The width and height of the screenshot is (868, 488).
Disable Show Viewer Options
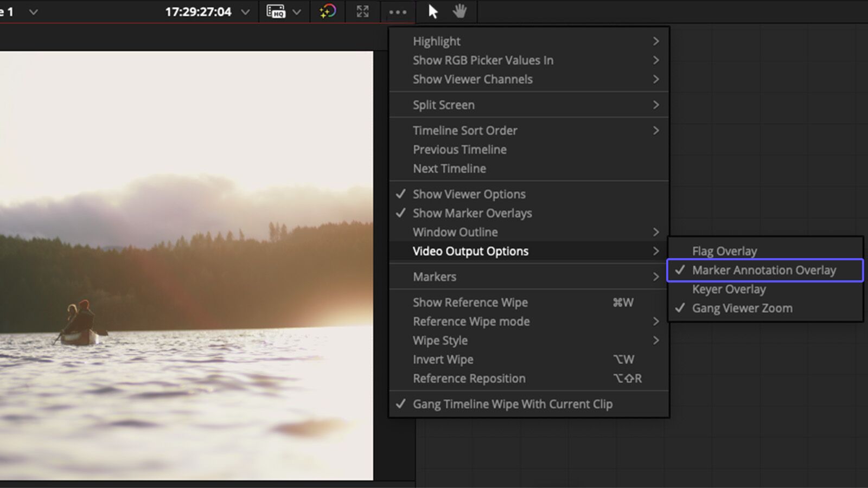(469, 194)
